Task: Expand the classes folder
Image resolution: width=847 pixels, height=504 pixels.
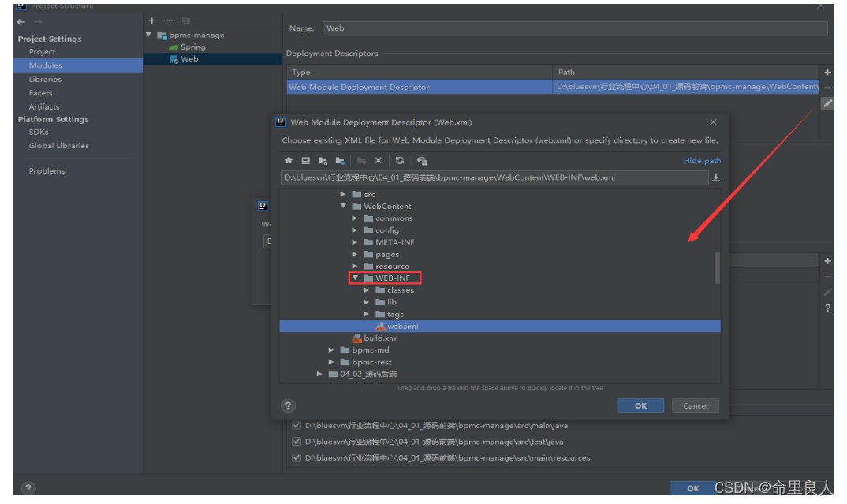Action: coord(366,290)
